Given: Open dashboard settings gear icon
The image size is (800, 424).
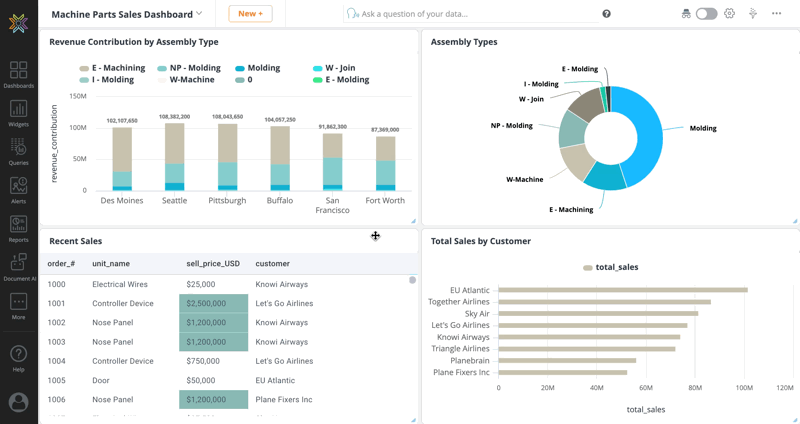Looking at the screenshot, I should [729, 14].
